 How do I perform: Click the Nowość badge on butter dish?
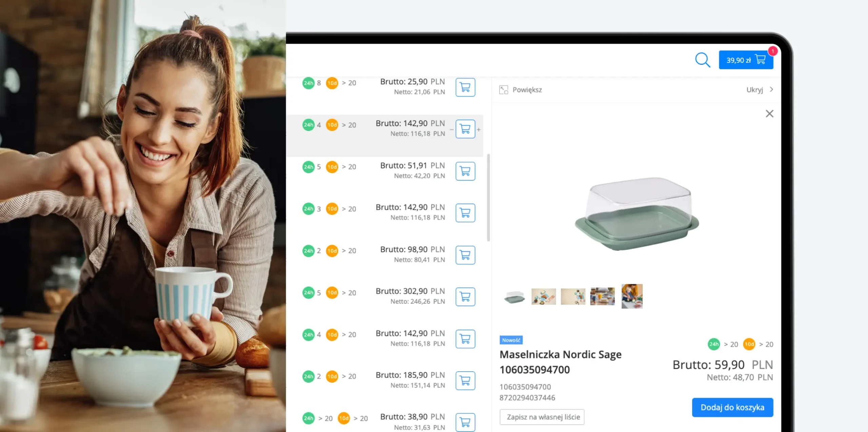pyautogui.click(x=511, y=339)
